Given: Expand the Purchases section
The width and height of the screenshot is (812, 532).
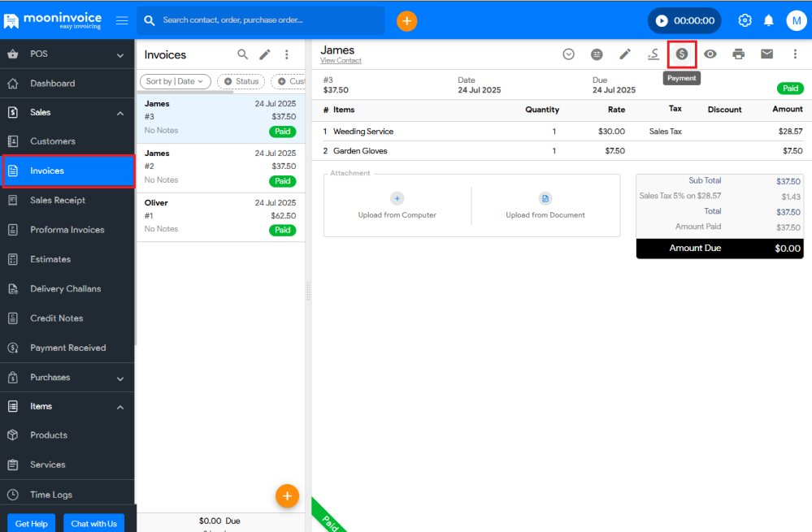Looking at the screenshot, I should point(120,378).
